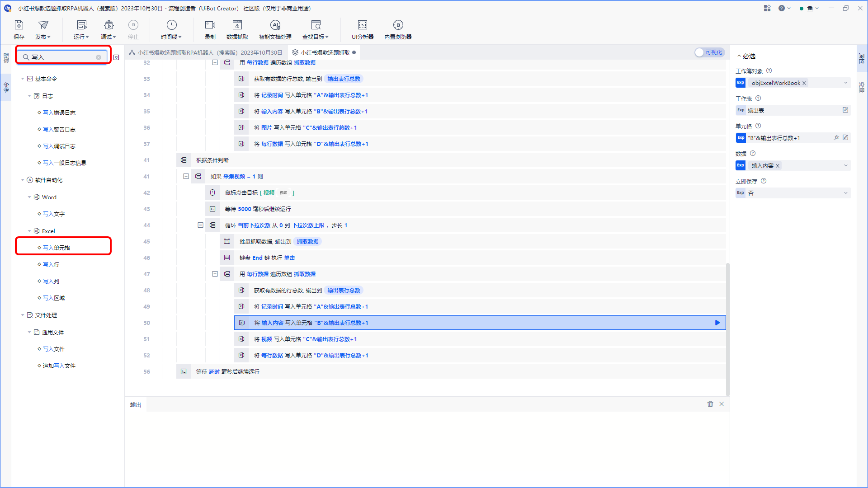The width and height of the screenshot is (868, 488).
Task: Click the edit icon in 单元格 field
Action: coord(845,138)
